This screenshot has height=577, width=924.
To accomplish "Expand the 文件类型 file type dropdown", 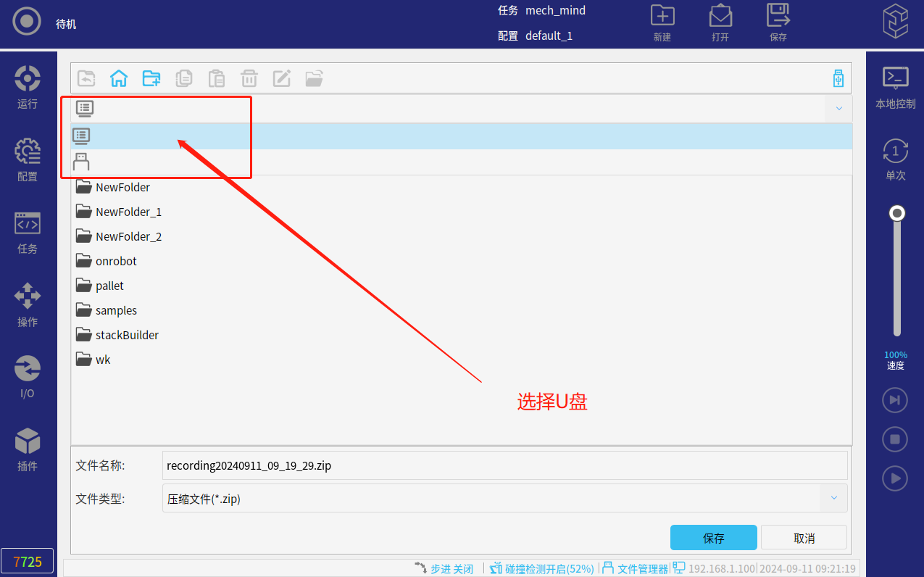I will point(833,498).
